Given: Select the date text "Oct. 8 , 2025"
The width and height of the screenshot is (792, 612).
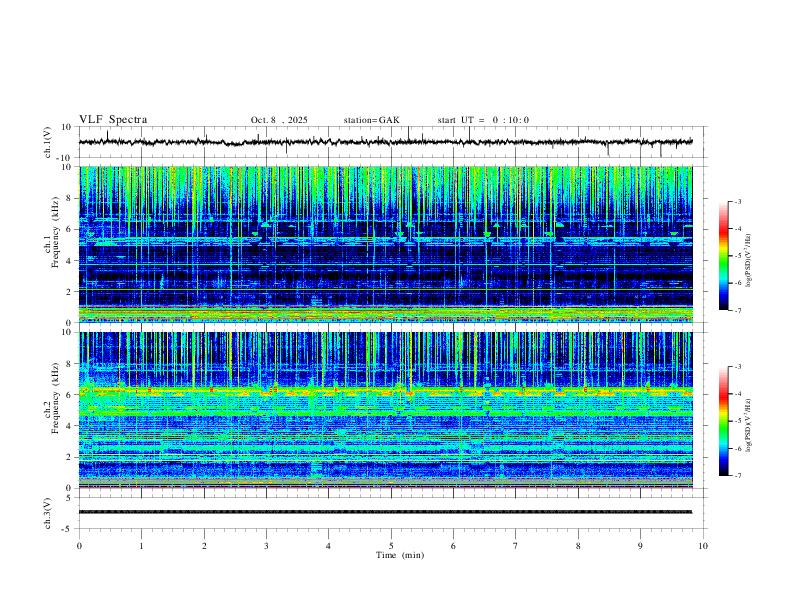Looking at the screenshot, I should pyautogui.click(x=279, y=120).
